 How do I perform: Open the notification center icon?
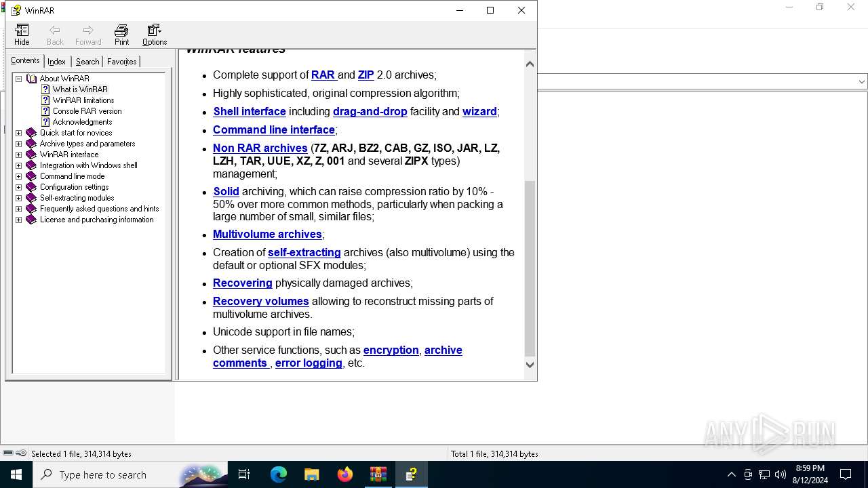pos(846,474)
